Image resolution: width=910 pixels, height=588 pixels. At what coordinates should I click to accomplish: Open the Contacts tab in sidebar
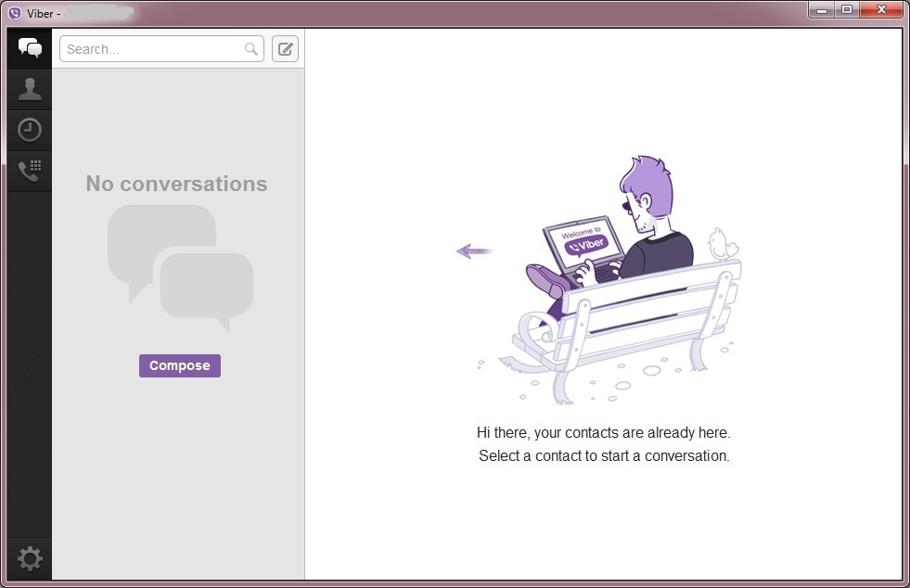point(30,89)
